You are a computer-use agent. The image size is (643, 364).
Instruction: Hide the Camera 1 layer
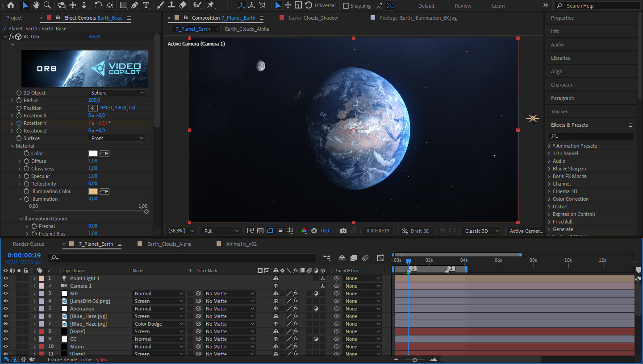(x=6, y=286)
